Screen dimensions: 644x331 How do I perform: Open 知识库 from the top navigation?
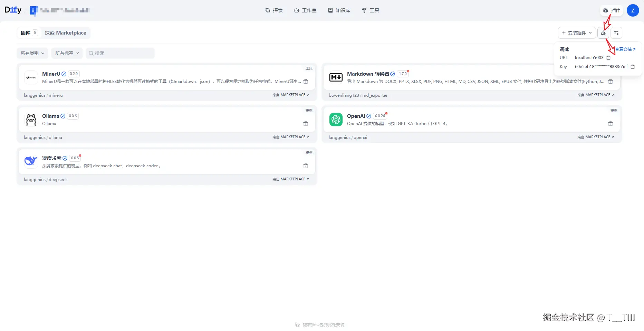click(339, 10)
